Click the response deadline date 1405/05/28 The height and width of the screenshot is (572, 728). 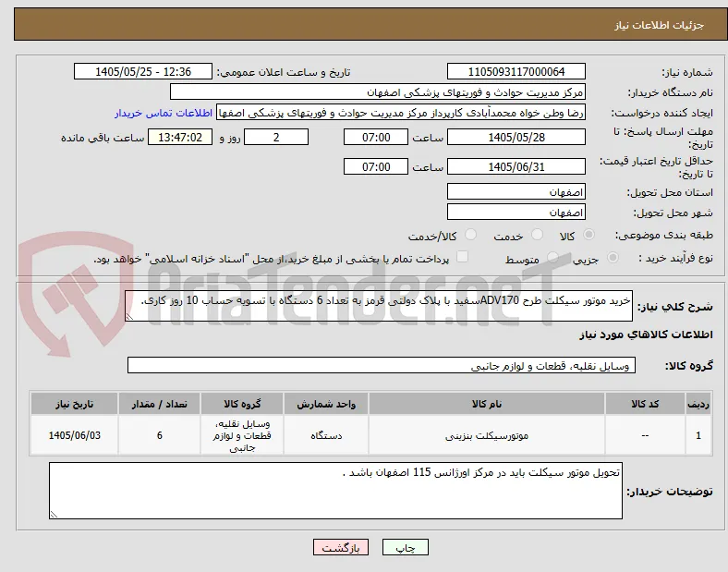516,137
